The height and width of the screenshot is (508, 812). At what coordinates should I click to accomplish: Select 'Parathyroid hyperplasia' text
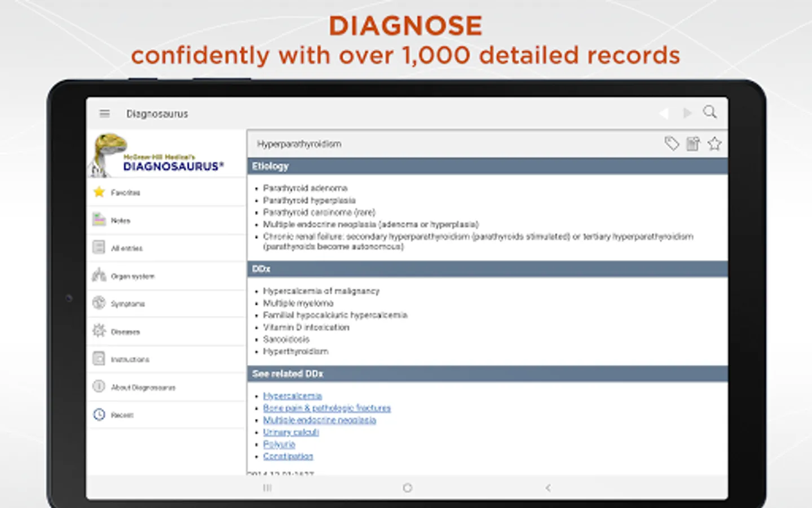coord(309,200)
